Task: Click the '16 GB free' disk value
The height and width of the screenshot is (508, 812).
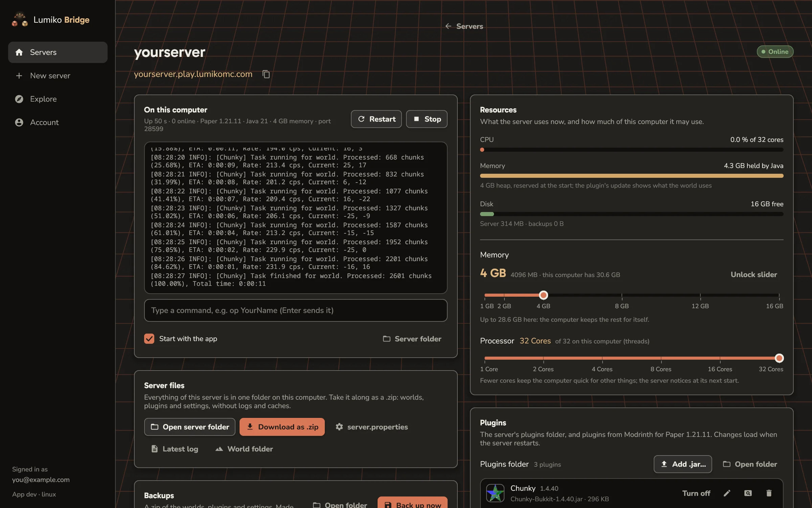Action: pyautogui.click(x=767, y=204)
